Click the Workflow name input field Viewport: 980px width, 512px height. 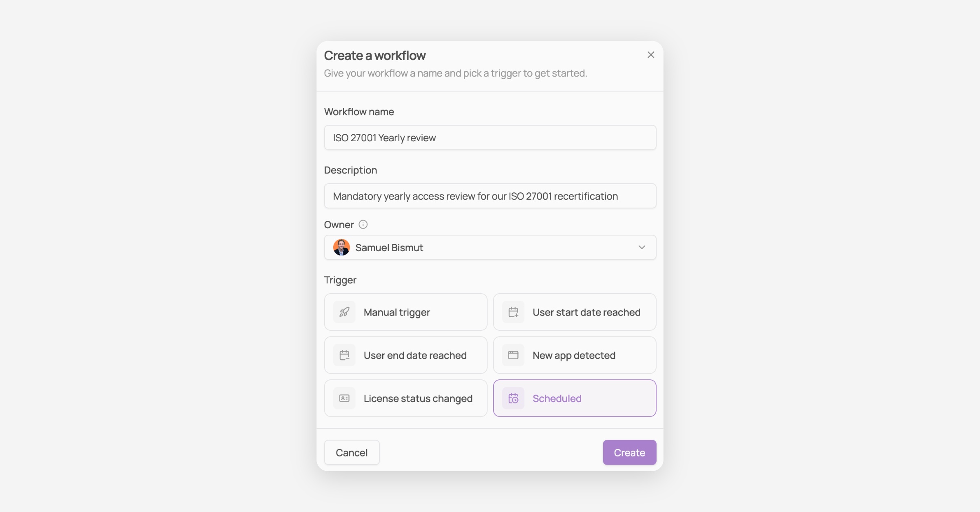click(x=490, y=138)
